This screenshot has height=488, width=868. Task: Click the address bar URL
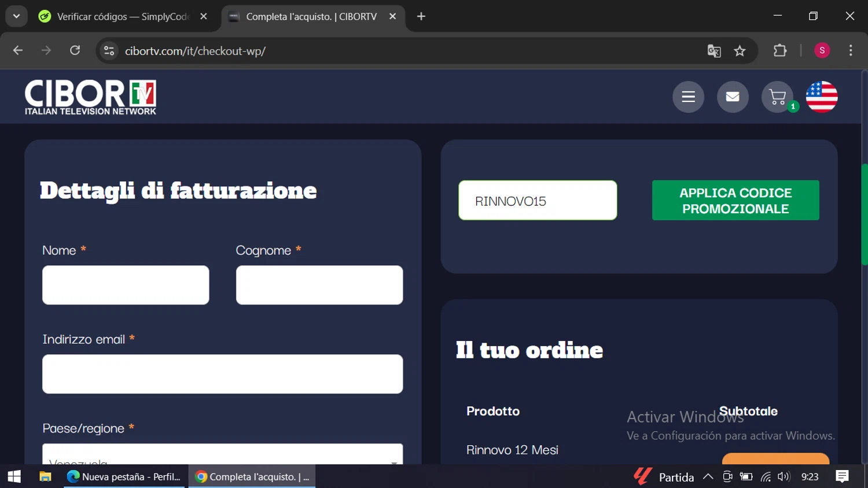point(195,51)
